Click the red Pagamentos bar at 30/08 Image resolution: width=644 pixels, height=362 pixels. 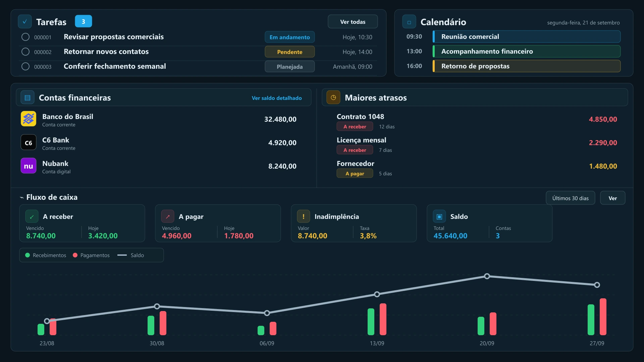click(x=163, y=323)
